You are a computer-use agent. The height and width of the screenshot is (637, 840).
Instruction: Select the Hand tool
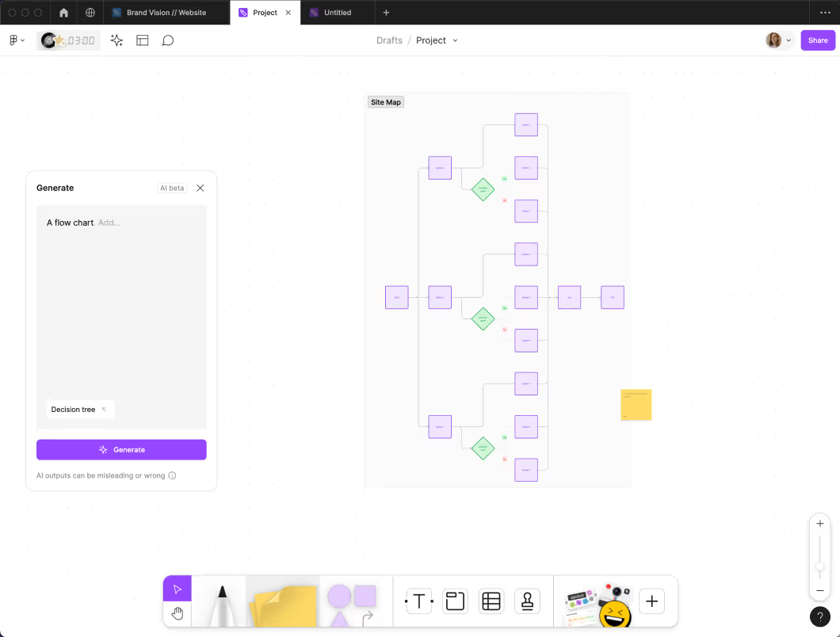(178, 613)
